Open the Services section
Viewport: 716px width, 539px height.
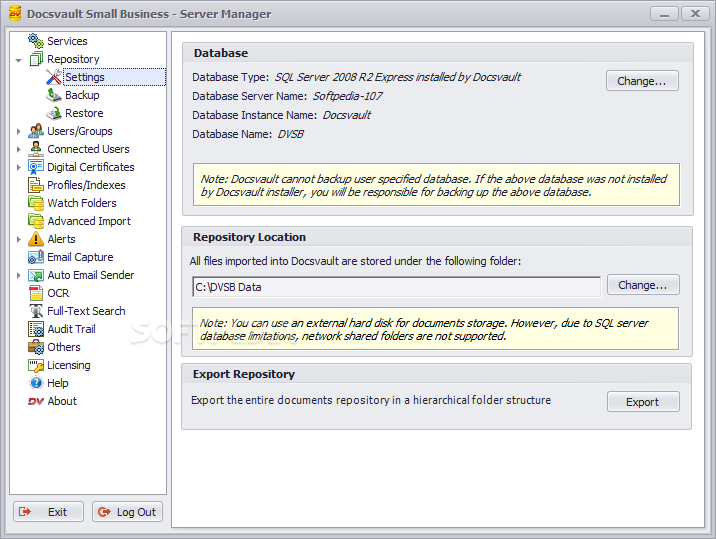pos(67,41)
